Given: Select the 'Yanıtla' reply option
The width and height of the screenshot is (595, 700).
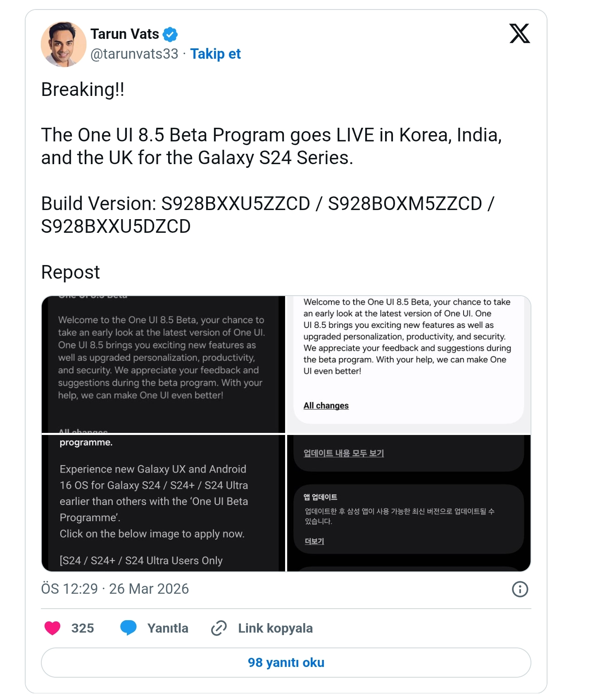Looking at the screenshot, I should pos(167,628).
